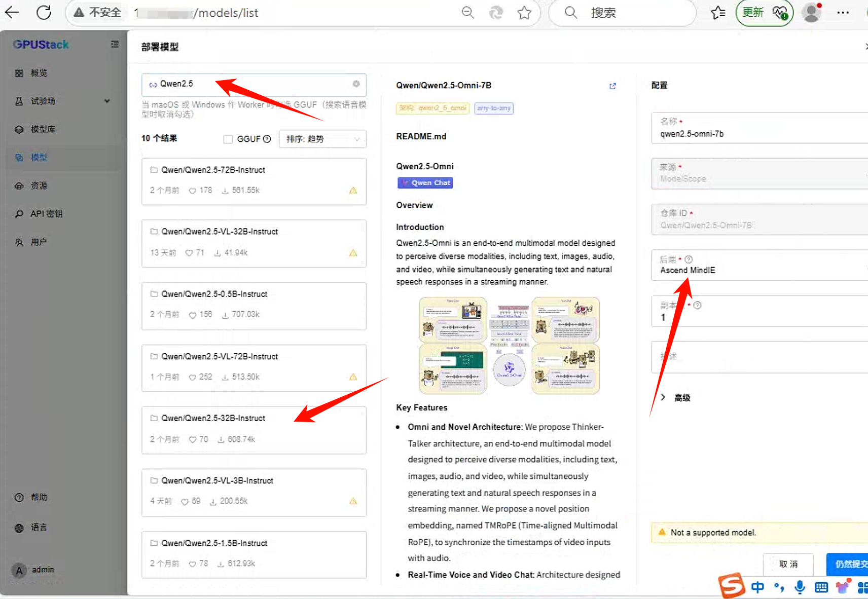The height and width of the screenshot is (599, 868).
Task: Open API 密钥 page in sidebar
Action: point(63,214)
